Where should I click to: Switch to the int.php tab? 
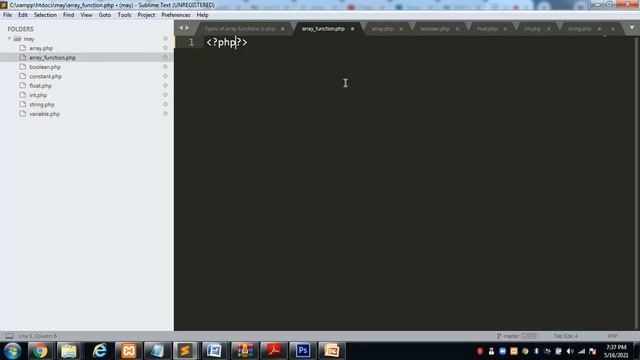pos(532,29)
